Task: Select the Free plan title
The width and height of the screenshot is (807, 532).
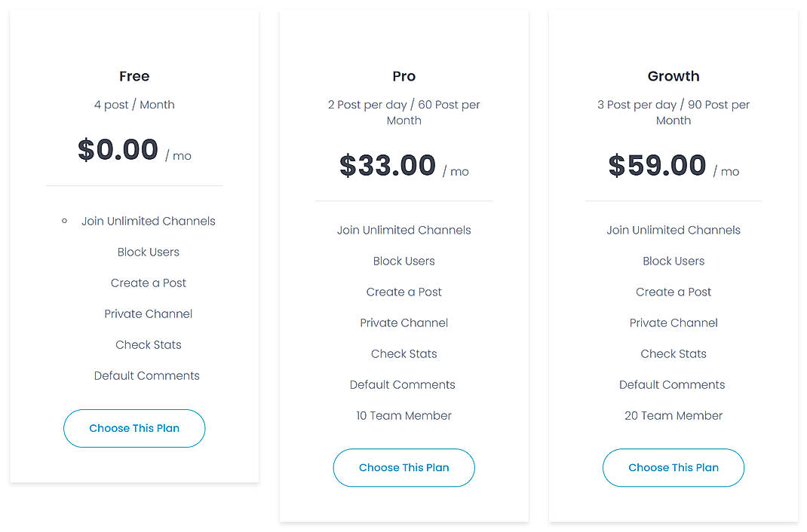Action: (x=134, y=76)
